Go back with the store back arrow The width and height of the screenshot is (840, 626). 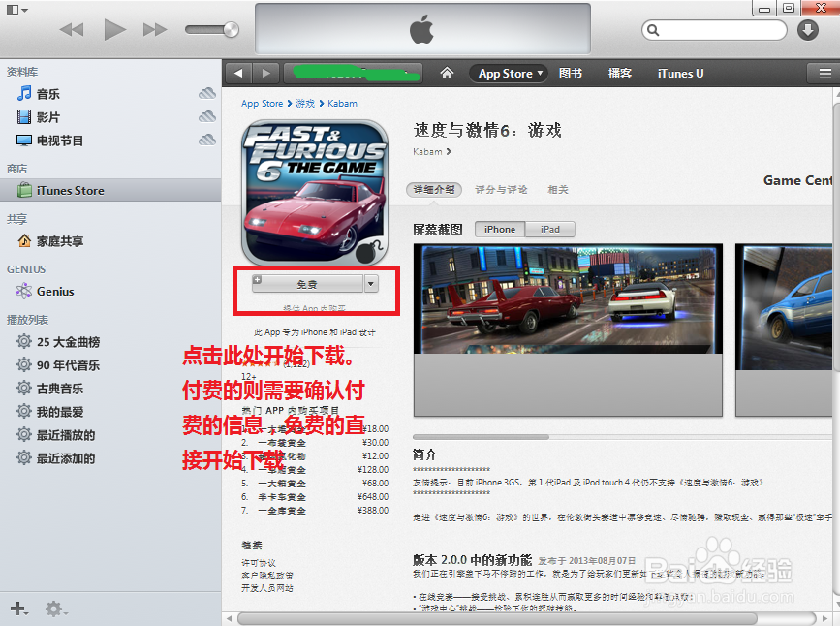[x=239, y=73]
